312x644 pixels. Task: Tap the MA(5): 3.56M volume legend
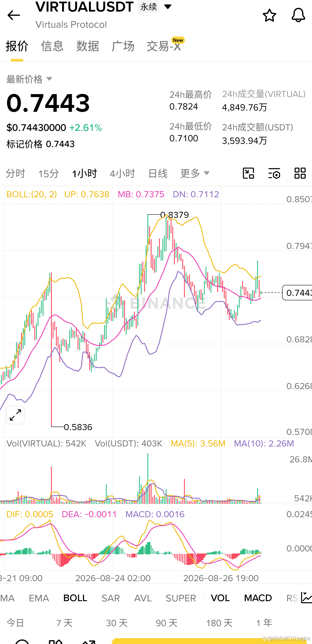pos(198,443)
